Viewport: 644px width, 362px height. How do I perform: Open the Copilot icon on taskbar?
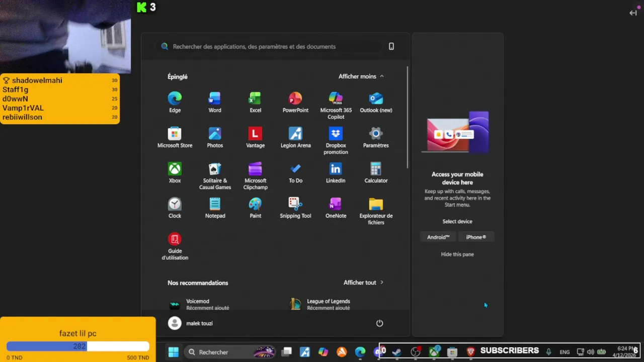tap(323, 352)
